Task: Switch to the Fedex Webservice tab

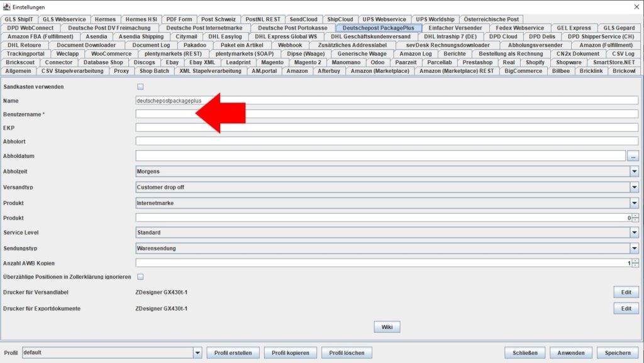Action: (x=519, y=28)
